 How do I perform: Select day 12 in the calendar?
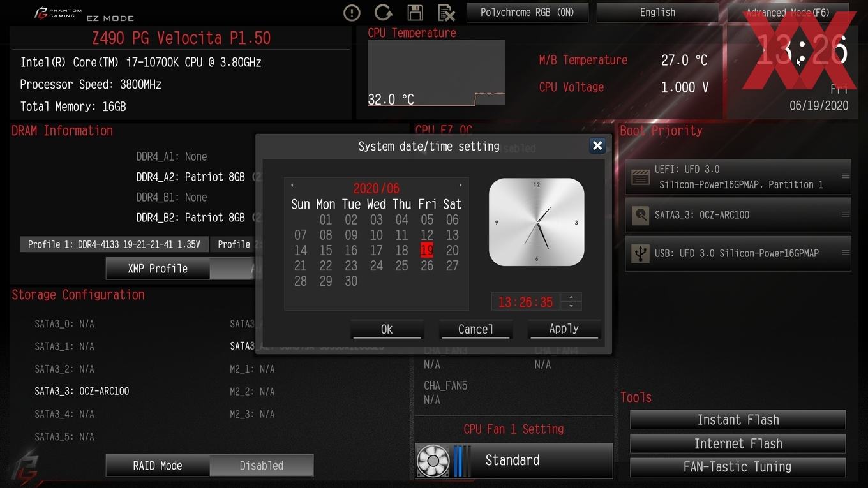[427, 235]
